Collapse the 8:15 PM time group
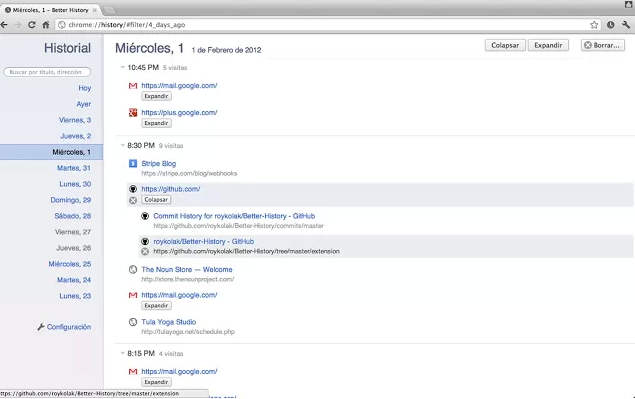The width and height of the screenshot is (635, 399). (122, 354)
